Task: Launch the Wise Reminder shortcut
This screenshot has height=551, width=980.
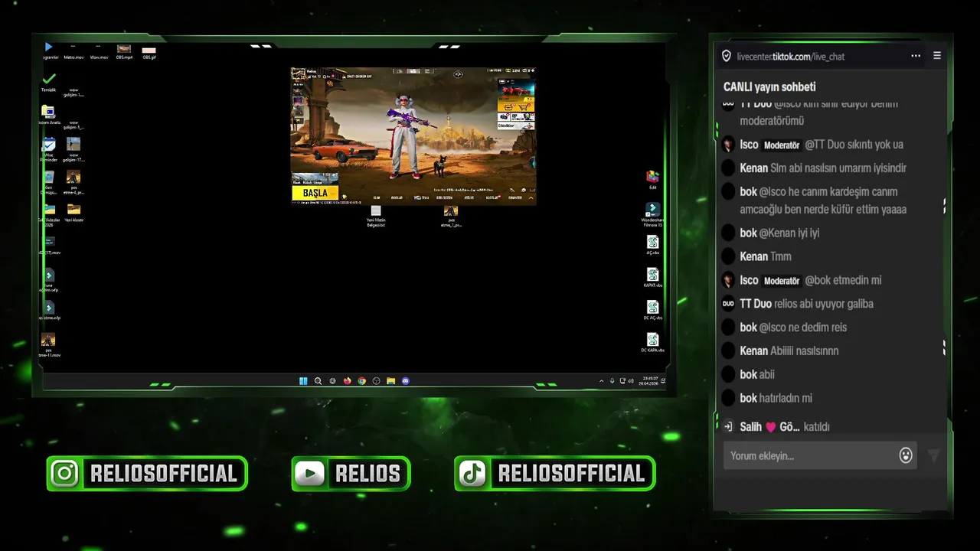Action: [49, 149]
